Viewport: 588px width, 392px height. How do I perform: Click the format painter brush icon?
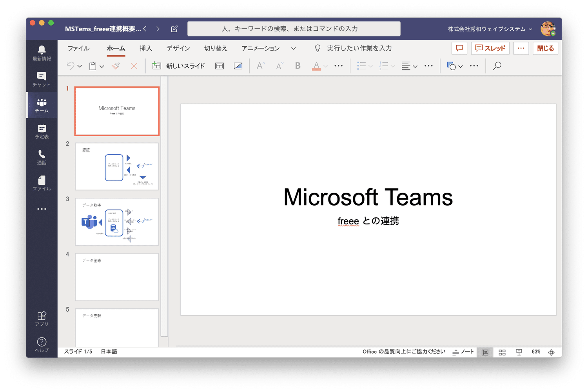click(x=116, y=66)
